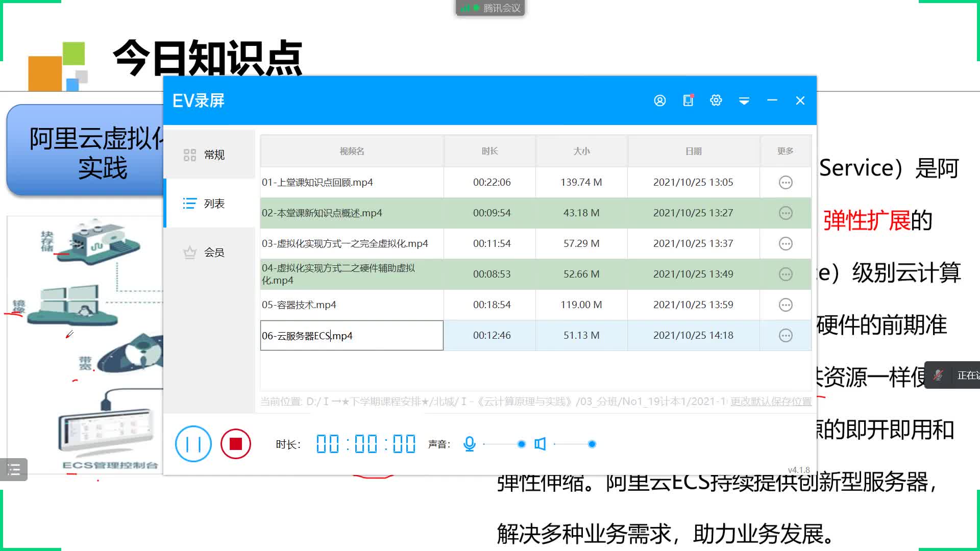Toggle the system speaker sound icon
Image resolution: width=980 pixels, height=551 pixels.
pyautogui.click(x=540, y=444)
